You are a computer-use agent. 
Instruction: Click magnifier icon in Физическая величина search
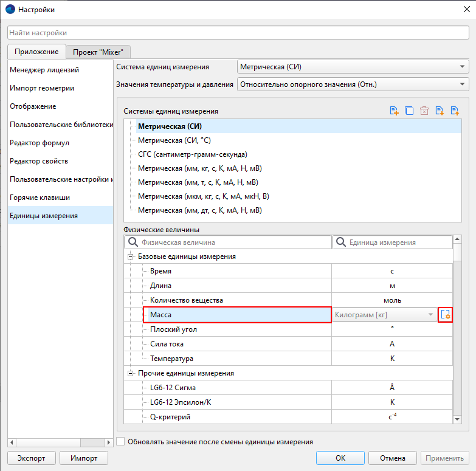[x=132, y=242]
